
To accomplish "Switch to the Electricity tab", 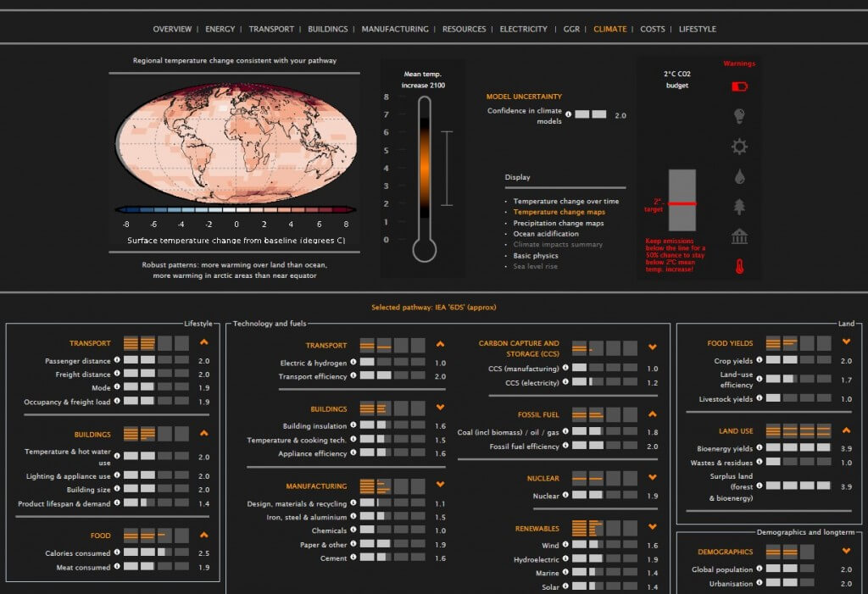I will [x=523, y=29].
